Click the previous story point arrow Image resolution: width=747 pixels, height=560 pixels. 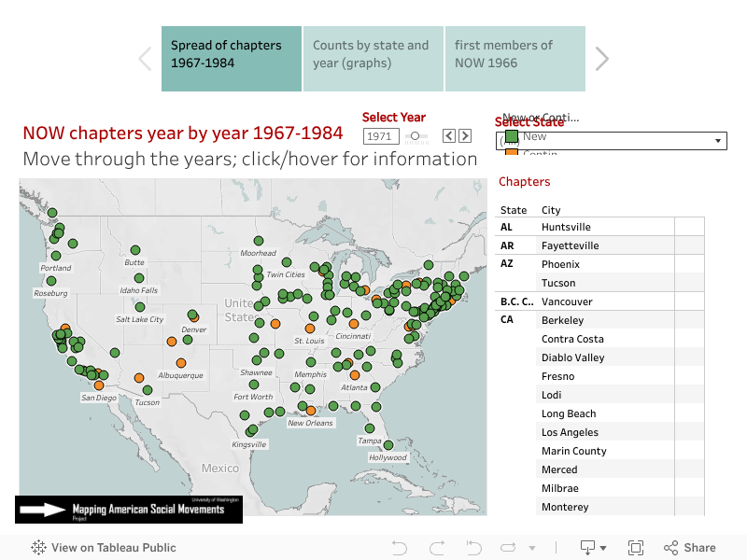[145, 59]
